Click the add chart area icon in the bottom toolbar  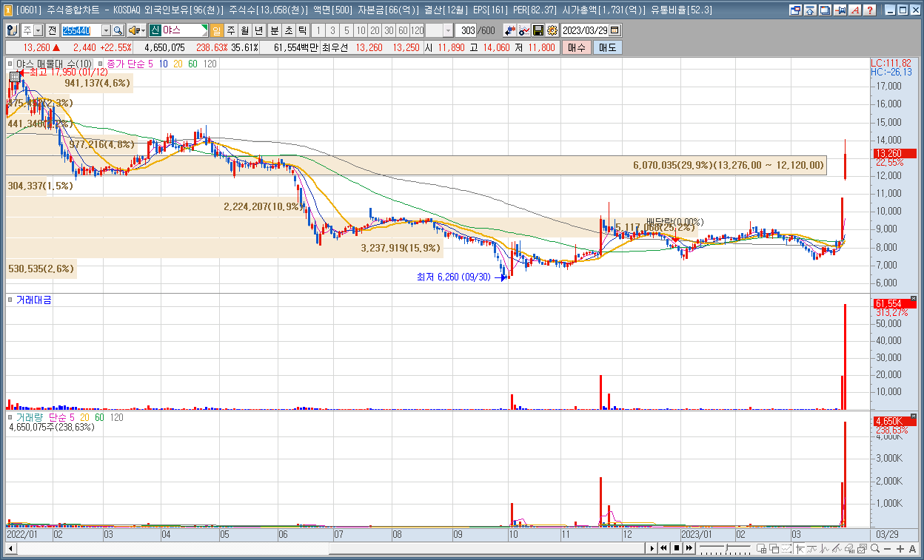(761, 548)
